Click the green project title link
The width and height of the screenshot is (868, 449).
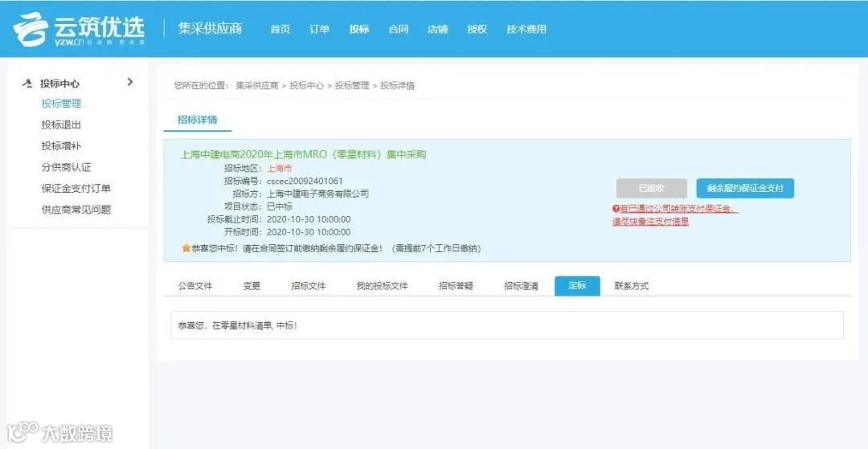tap(303, 154)
